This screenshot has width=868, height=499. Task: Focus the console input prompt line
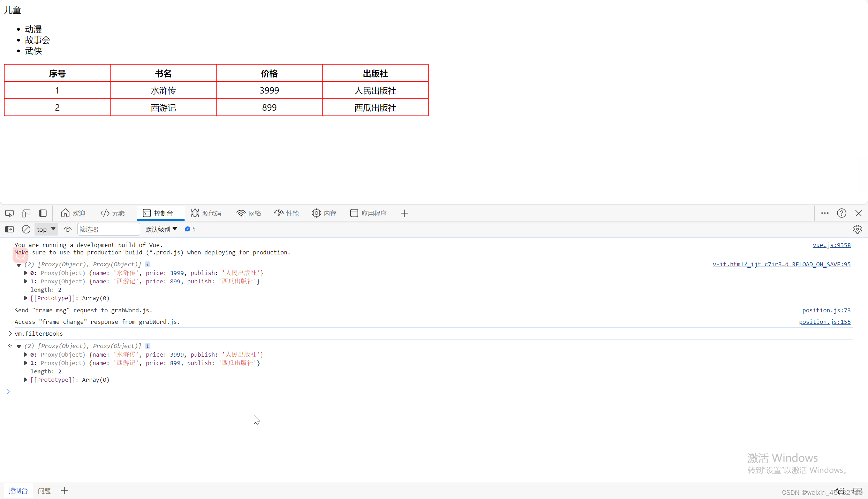[434, 392]
